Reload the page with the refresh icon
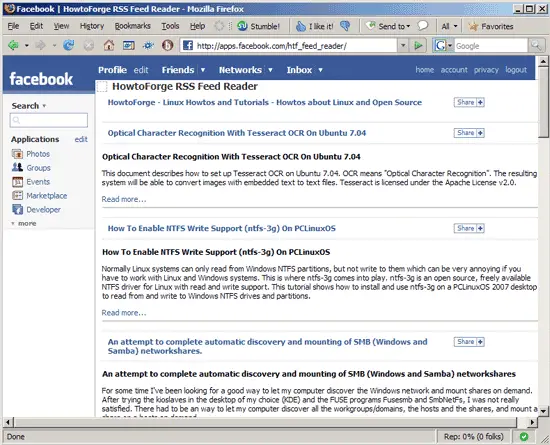550x445 pixels. (x=69, y=45)
